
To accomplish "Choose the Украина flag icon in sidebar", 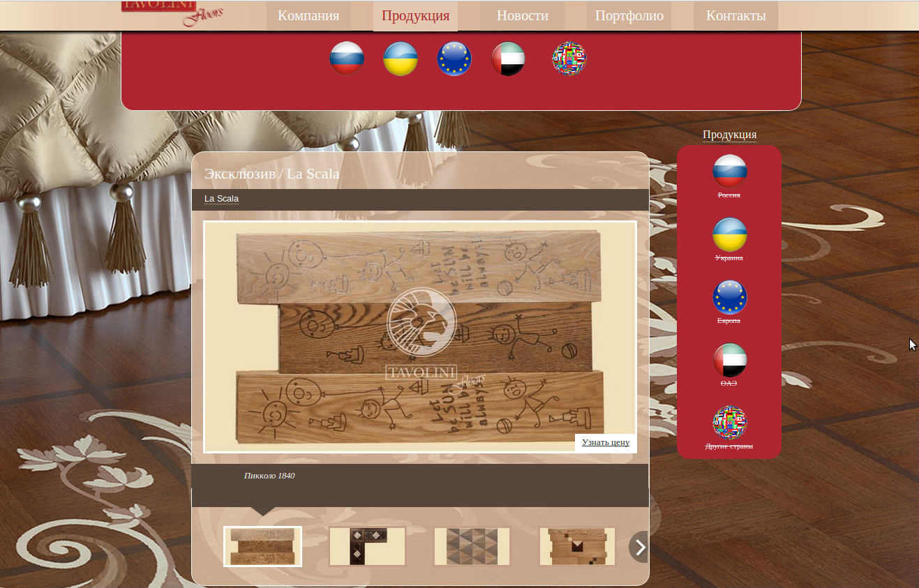I will click(730, 234).
